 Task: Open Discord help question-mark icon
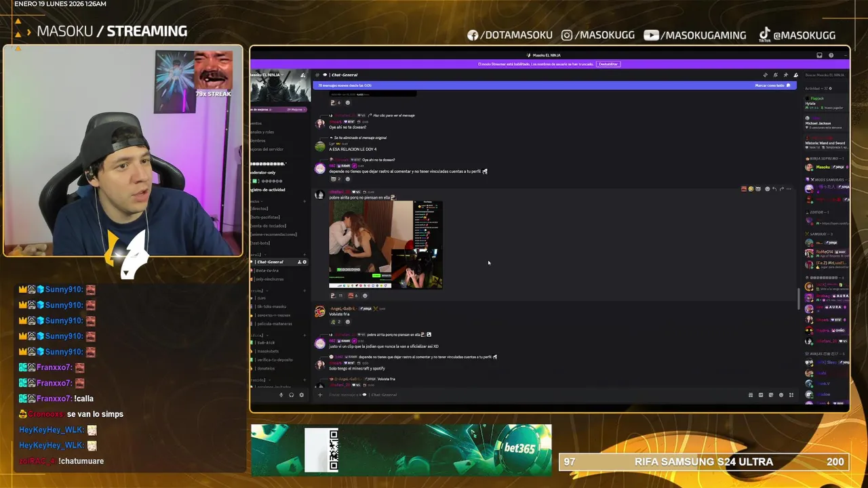[x=831, y=56]
